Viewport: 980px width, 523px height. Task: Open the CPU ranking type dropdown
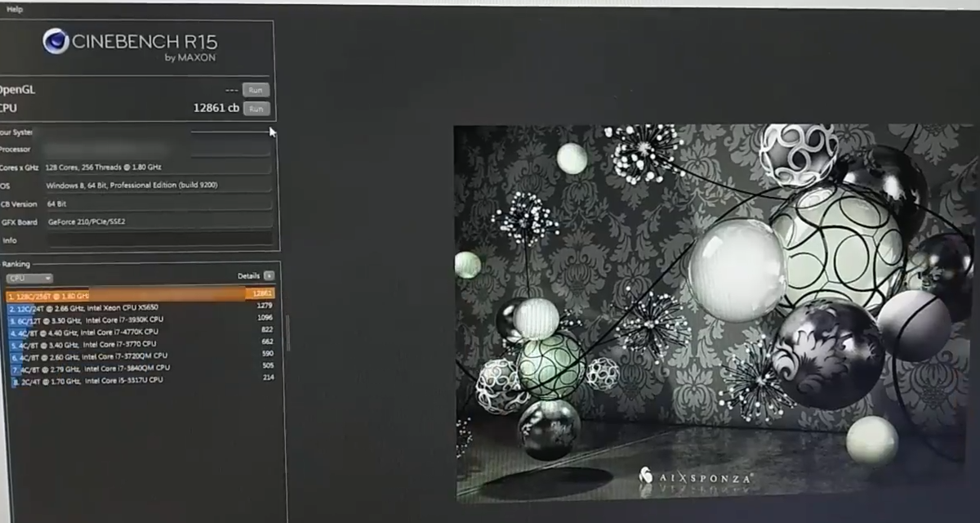tap(29, 279)
